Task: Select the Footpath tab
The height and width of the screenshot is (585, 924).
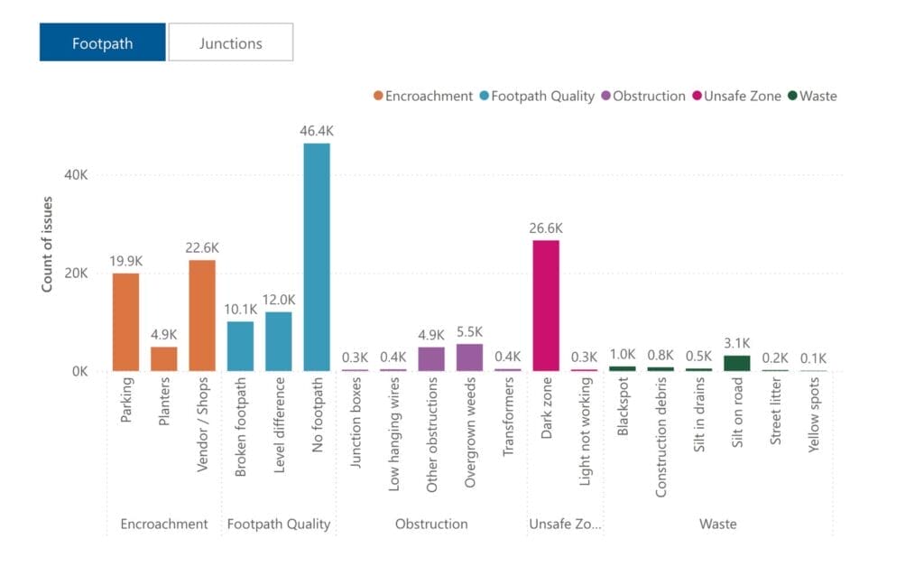Action: pos(102,42)
